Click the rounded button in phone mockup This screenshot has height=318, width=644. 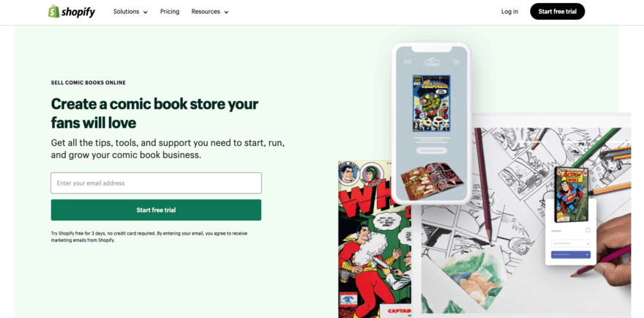click(x=431, y=150)
